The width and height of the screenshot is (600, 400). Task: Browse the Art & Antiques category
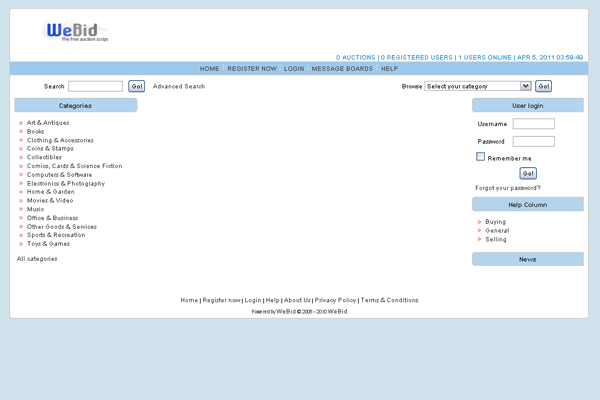[x=48, y=123]
